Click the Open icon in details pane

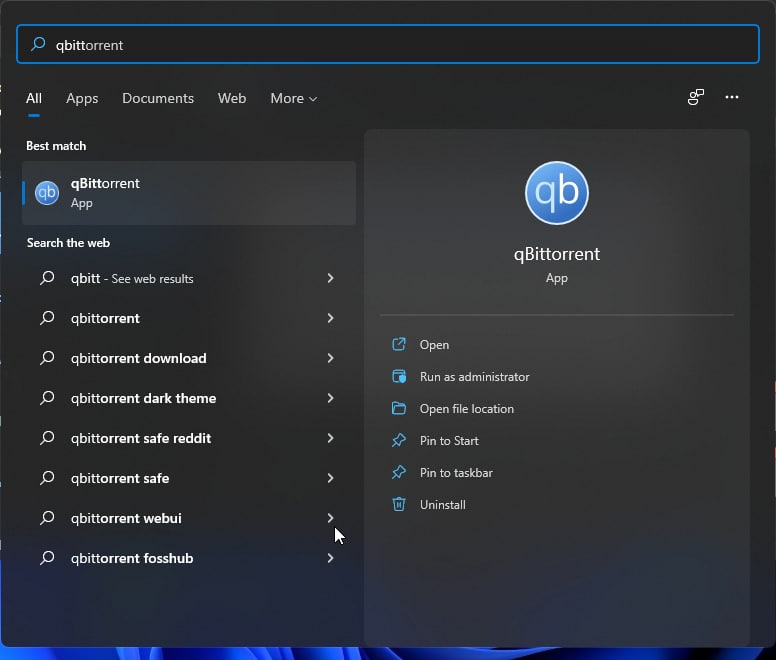(x=399, y=344)
